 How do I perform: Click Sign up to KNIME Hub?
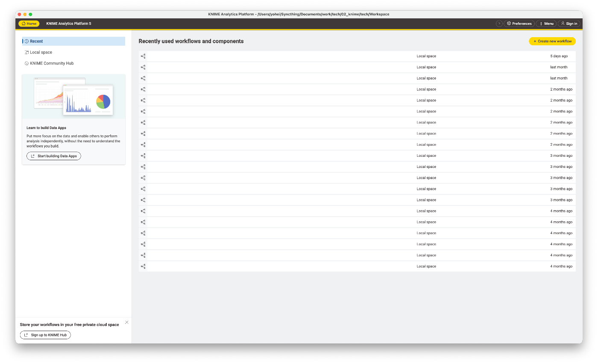[45, 335]
